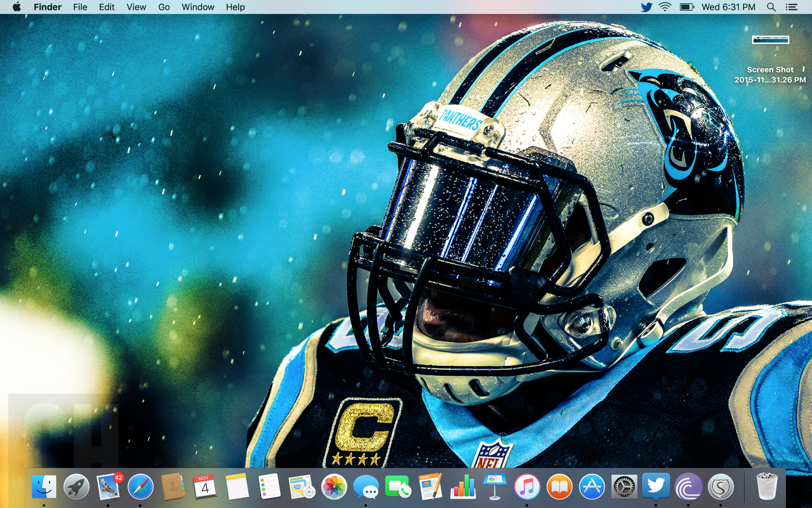
Task: Click the Wed 6:31 PM clock
Action: click(729, 7)
